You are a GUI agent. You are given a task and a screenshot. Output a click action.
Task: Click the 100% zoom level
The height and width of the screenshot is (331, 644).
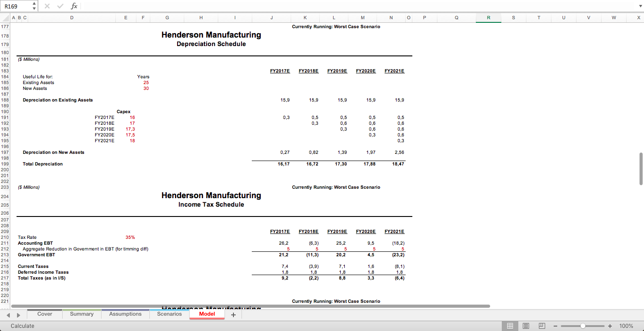pyautogui.click(x=626, y=326)
